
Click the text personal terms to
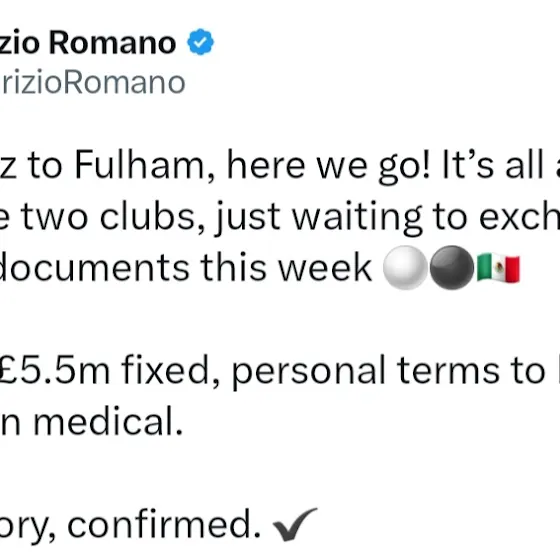click(x=389, y=371)
